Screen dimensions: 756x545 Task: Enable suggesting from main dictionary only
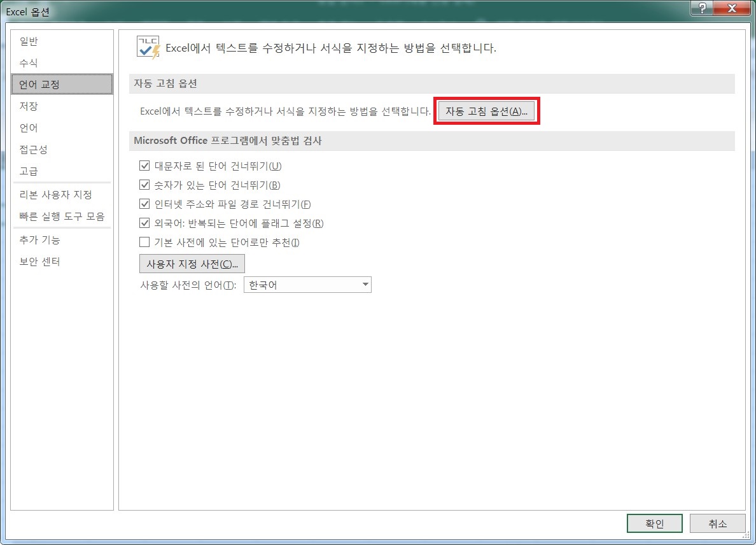point(145,242)
